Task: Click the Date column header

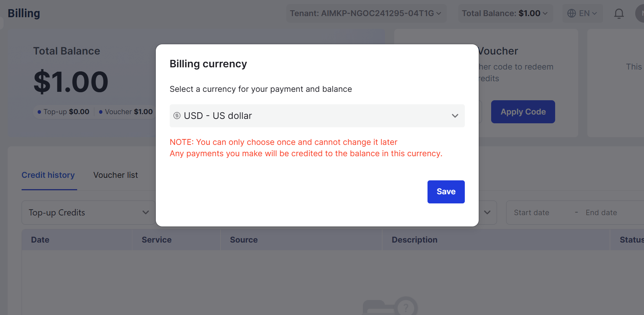Action: [x=40, y=240]
